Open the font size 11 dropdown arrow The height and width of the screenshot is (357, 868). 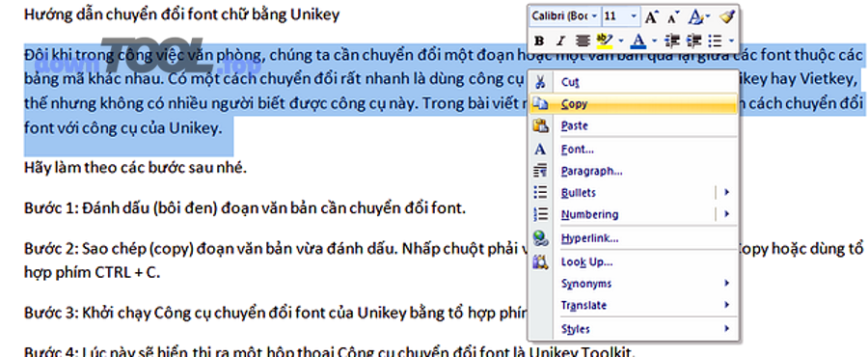pyautogui.click(x=634, y=16)
